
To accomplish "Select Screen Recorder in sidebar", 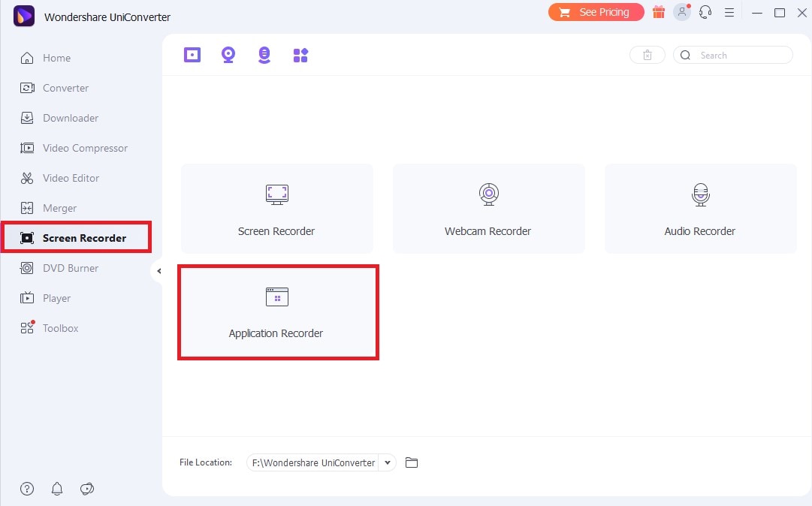I will point(76,237).
